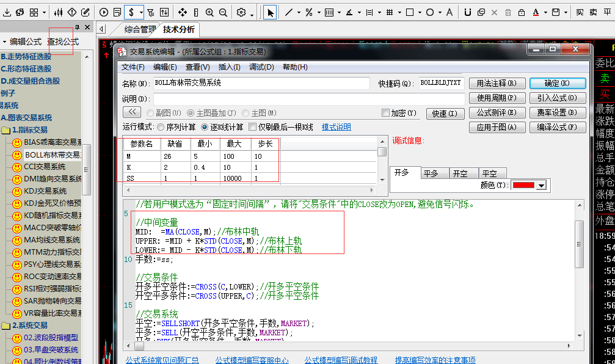Select the 主图 radio option
Image resolution: width=615 pixels, height=364 pixels.
[x=246, y=113]
